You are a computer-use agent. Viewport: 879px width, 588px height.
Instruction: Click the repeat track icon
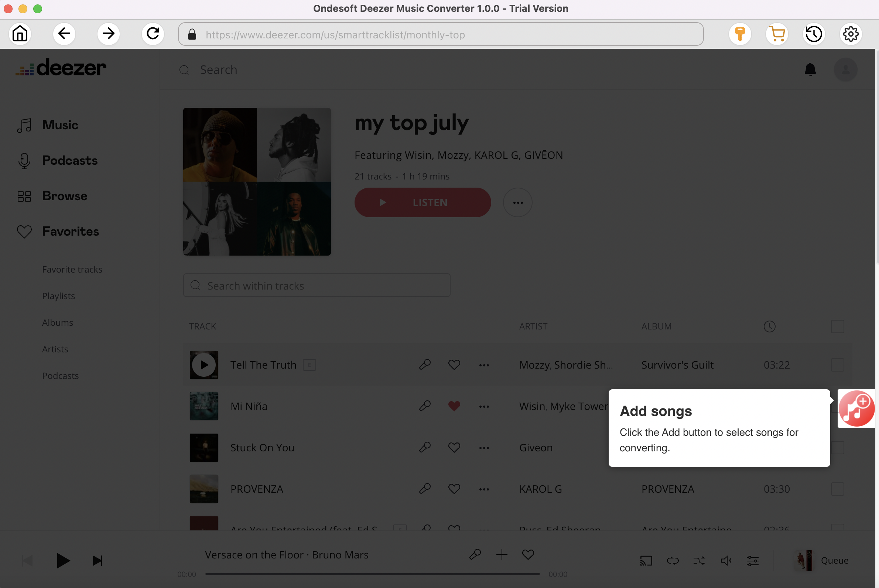point(673,560)
